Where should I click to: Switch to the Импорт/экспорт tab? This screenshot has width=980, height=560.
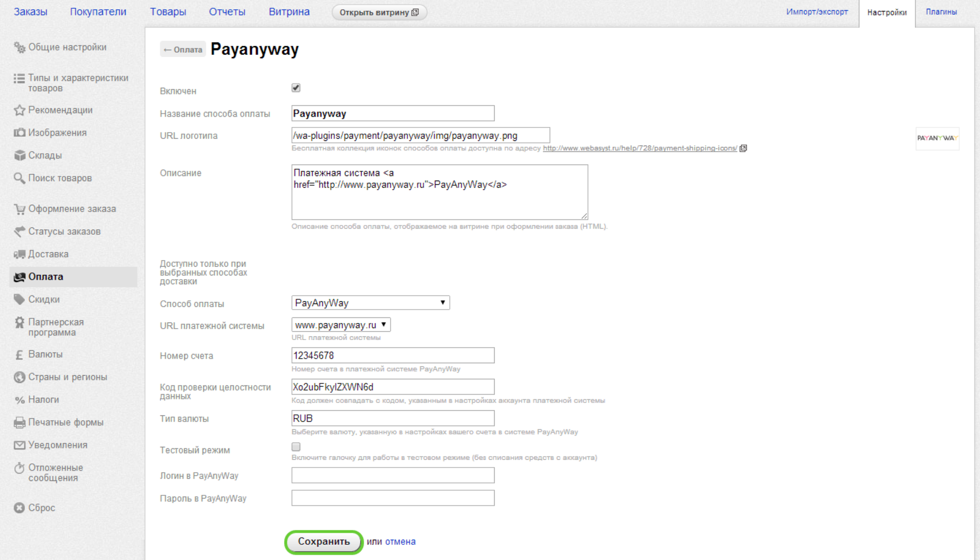pyautogui.click(x=817, y=12)
